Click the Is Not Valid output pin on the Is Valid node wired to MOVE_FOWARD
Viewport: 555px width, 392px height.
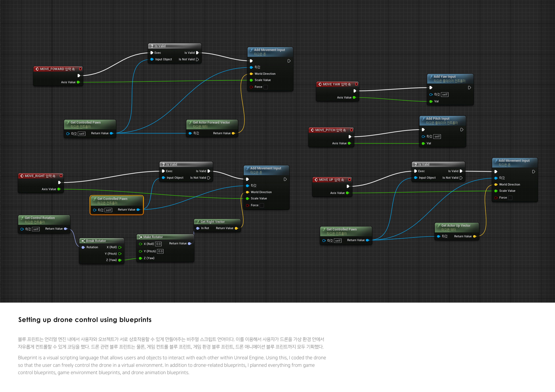point(197,59)
